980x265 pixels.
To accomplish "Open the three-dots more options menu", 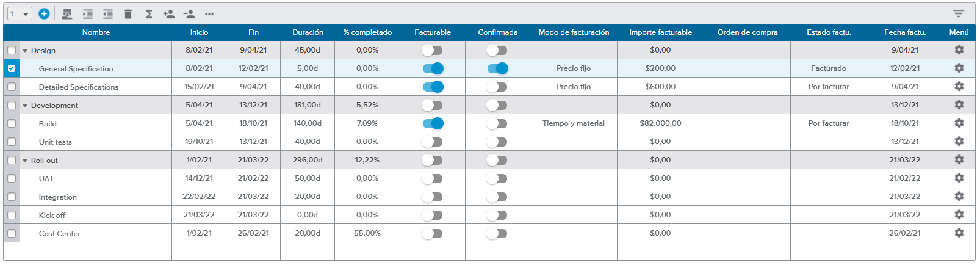I will coord(209,13).
